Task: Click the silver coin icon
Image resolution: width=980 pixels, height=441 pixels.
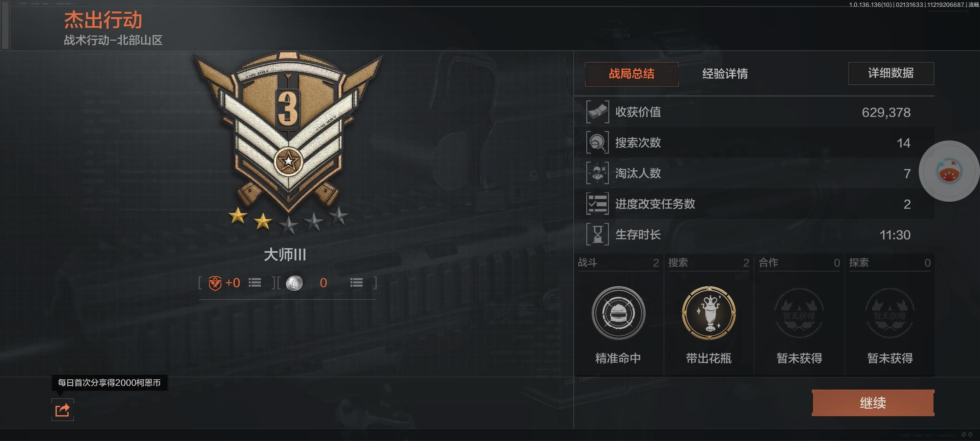Action: pos(294,283)
